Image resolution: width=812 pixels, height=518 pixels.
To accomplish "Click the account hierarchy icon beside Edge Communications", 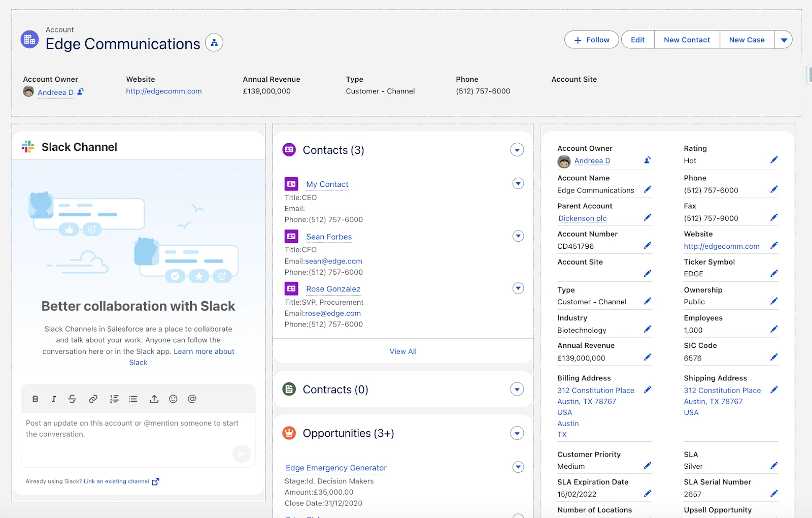I will point(214,43).
